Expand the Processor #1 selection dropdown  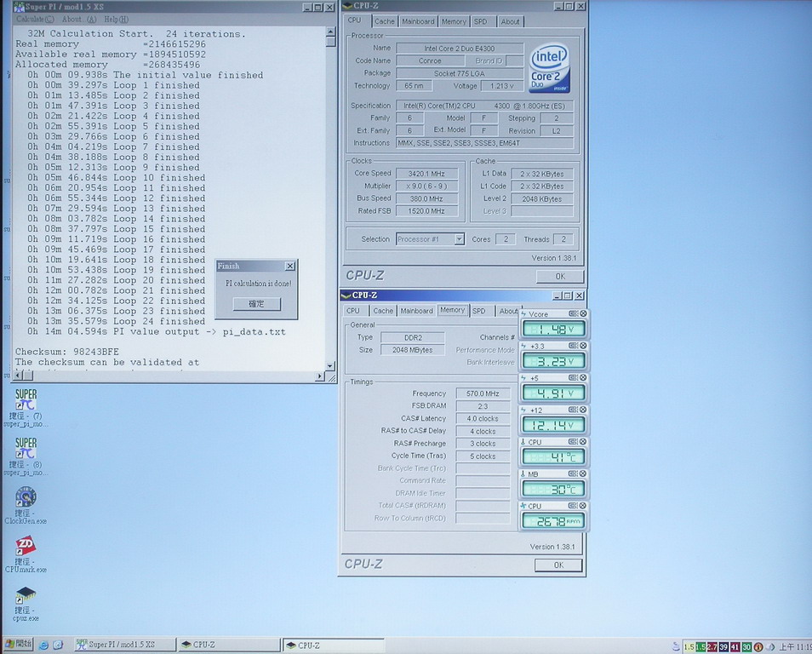point(459,239)
